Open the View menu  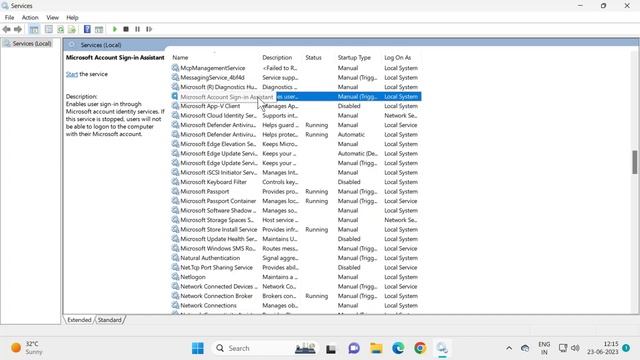point(52,18)
